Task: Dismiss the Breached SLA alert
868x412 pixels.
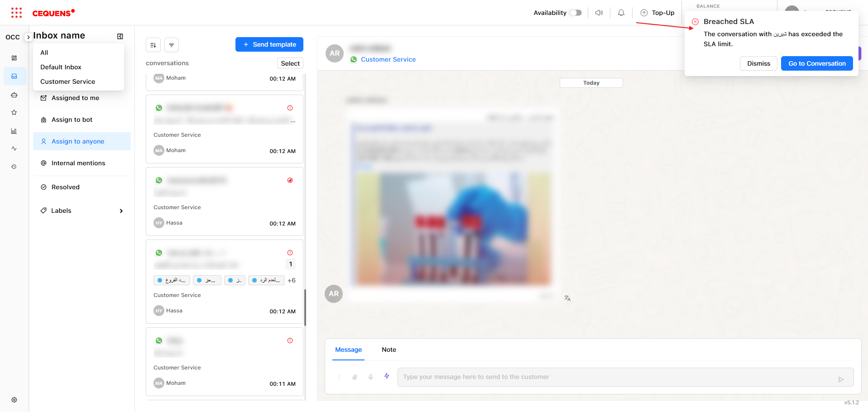Action: pos(758,63)
